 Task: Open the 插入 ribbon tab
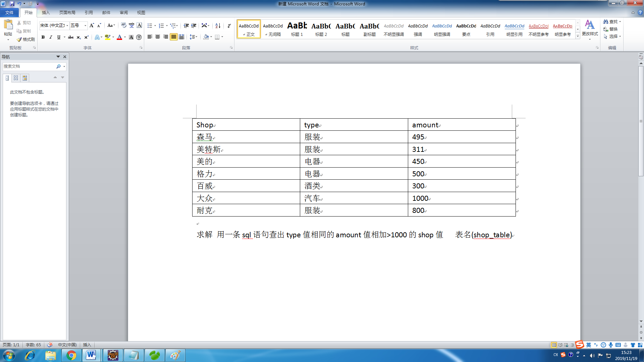tap(46, 13)
